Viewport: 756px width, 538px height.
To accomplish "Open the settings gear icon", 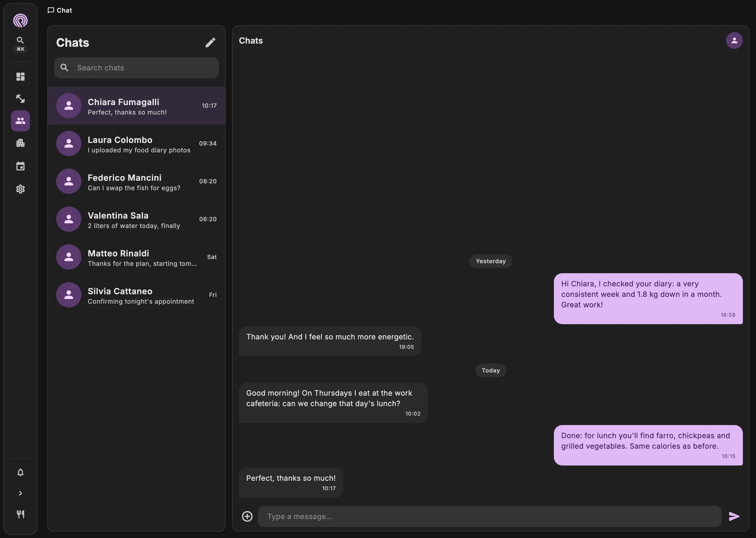I will pyautogui.click(x=20, y=189).
